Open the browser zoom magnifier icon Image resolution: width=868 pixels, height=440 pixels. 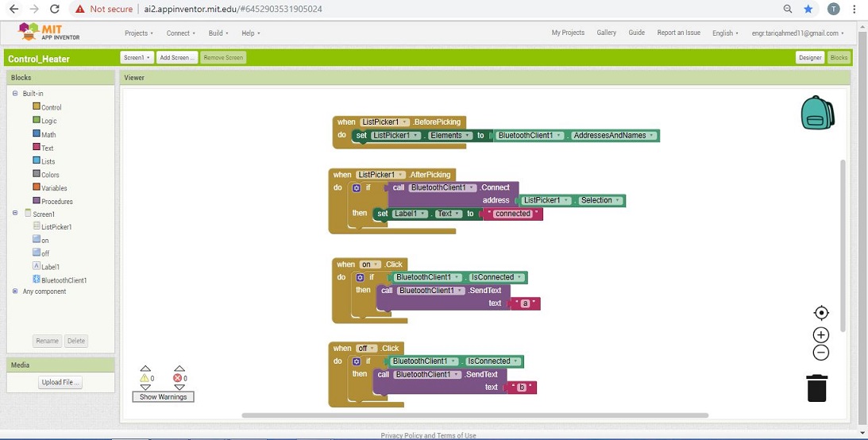(x=788, y=9)
